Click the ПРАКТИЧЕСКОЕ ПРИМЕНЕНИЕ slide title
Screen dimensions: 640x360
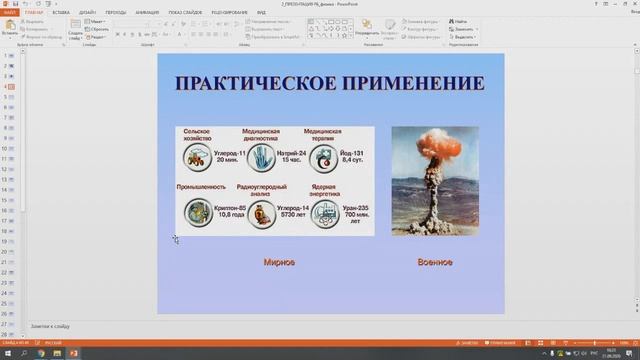coord(330,83)
